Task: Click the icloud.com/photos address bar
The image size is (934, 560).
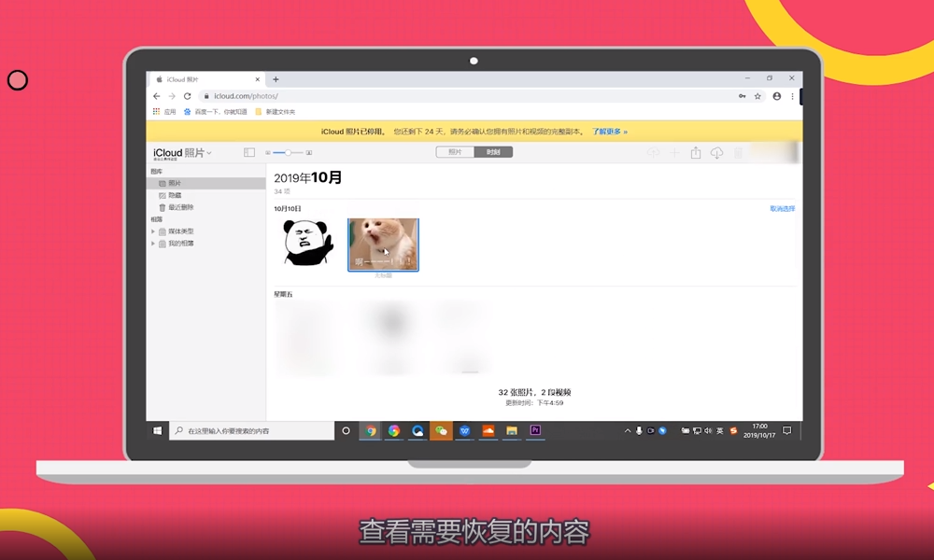Action: point(464,96)
